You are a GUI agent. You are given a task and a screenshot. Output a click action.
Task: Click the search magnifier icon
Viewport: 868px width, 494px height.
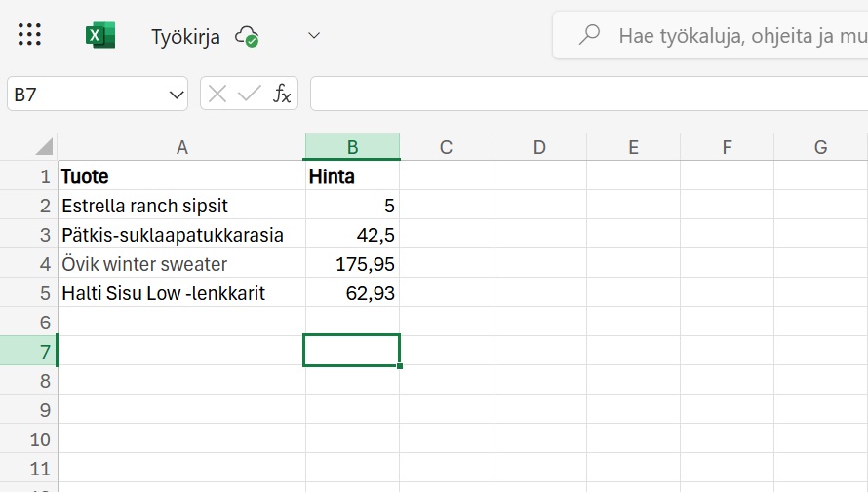(589, 36)
